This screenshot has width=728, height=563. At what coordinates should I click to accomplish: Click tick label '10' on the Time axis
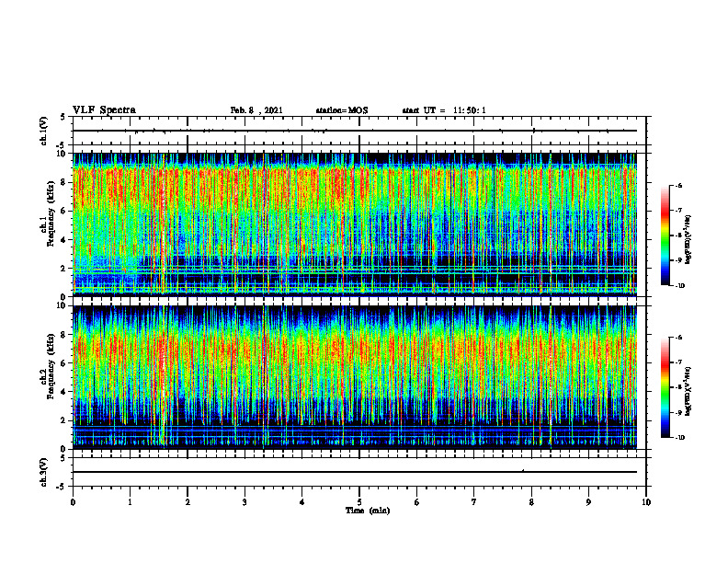(646, 502)
